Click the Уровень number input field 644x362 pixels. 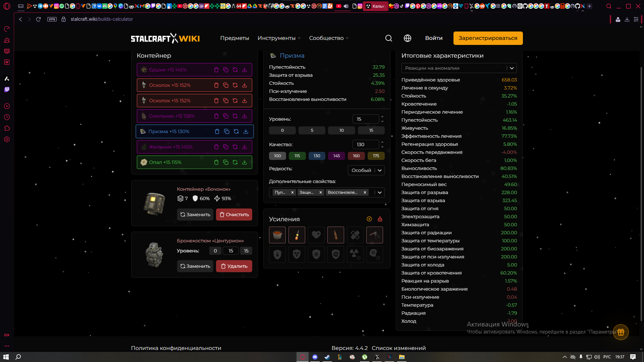[x=365, y=119]
